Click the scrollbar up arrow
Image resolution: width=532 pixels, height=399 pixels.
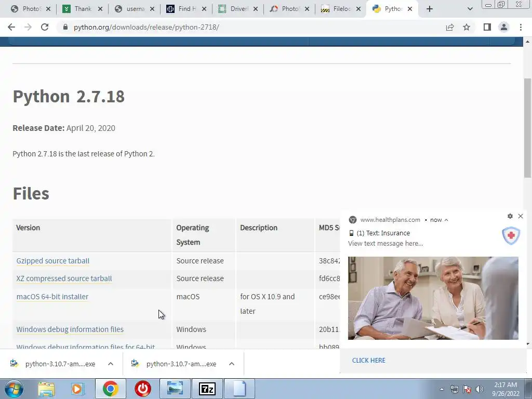[527, 42]
